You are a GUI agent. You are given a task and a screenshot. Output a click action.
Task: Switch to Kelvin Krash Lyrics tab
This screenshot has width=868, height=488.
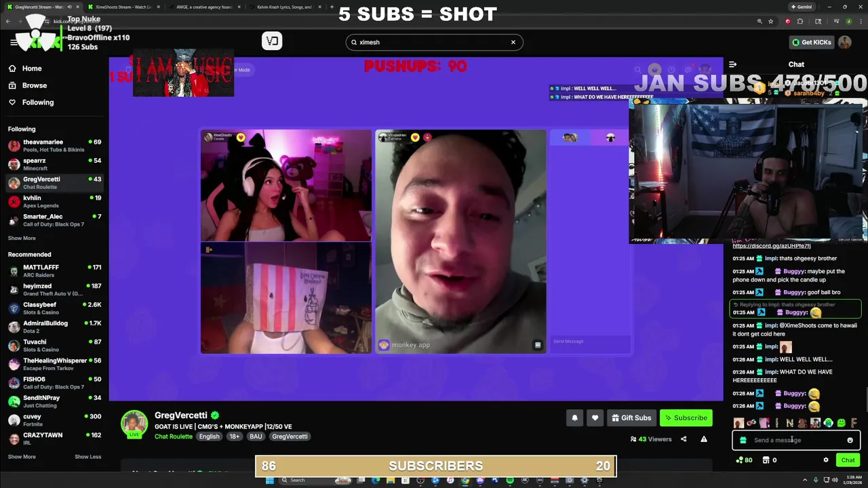point(285,7)
